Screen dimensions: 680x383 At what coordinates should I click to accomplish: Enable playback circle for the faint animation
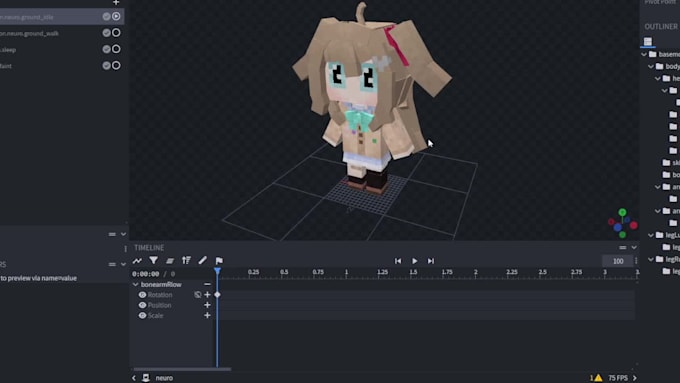(x=116, y=65)
